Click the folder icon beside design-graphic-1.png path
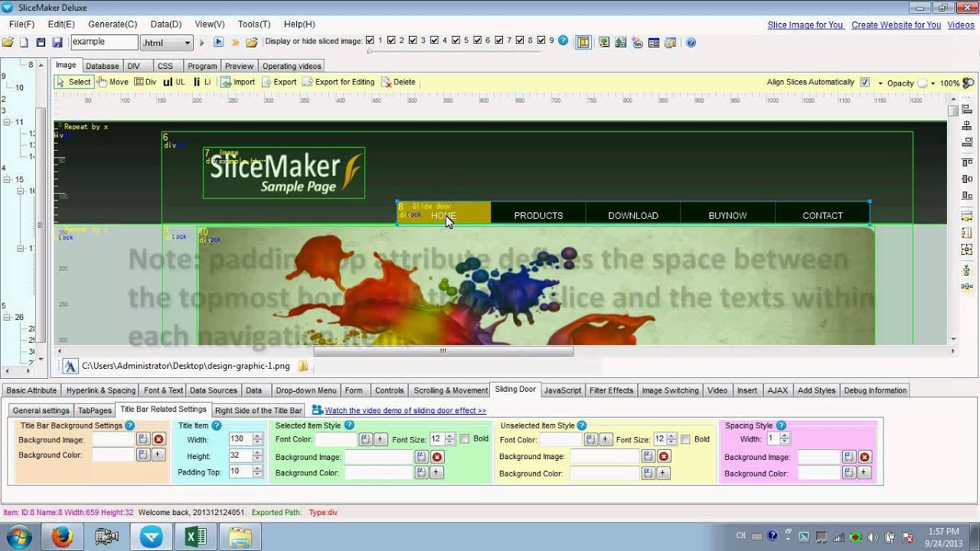Screen dimensions: 980x551 (303, 367)
